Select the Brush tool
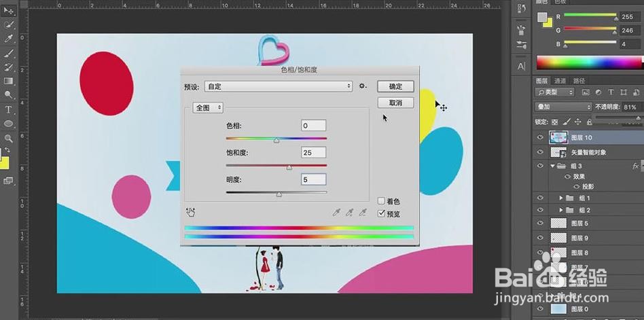 click(x=8, y=53)
